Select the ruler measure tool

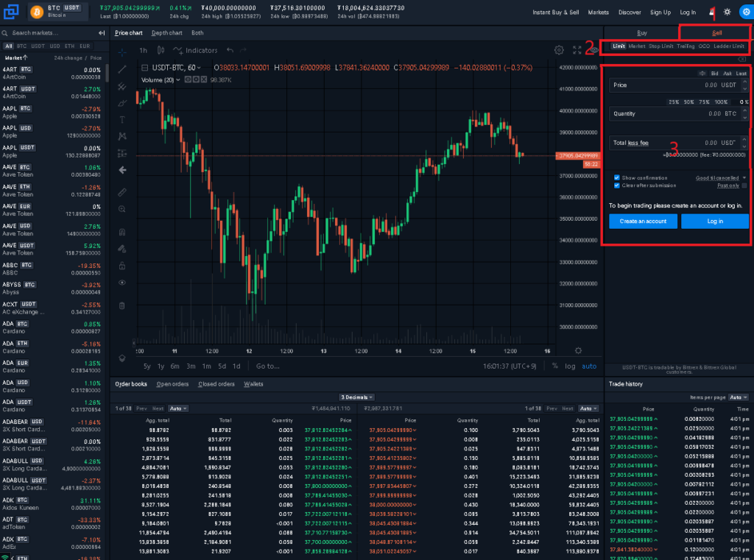pyautogui.click(x=122, y=192)
